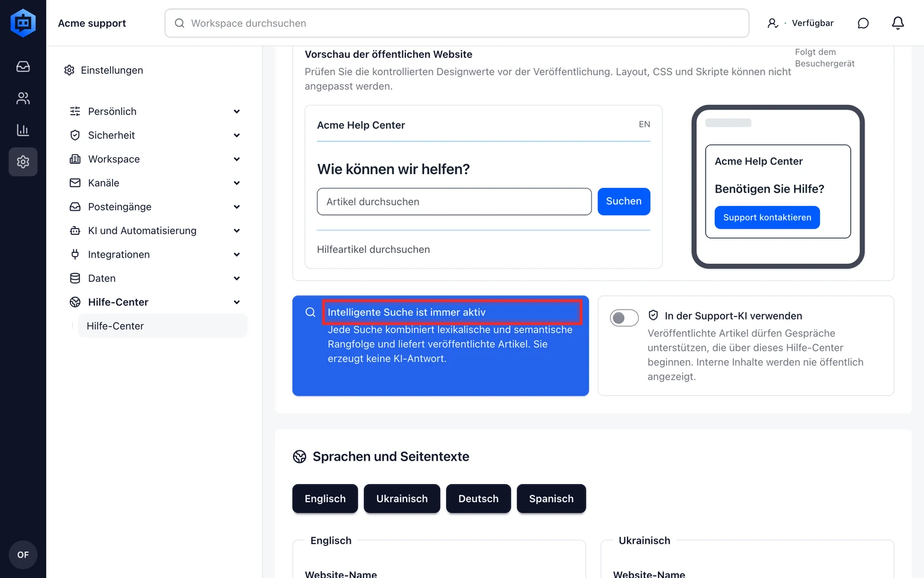Focus the Workspace durchsuchen search field
This screenshot has width=924, height=578.
[x=457, y=23]
